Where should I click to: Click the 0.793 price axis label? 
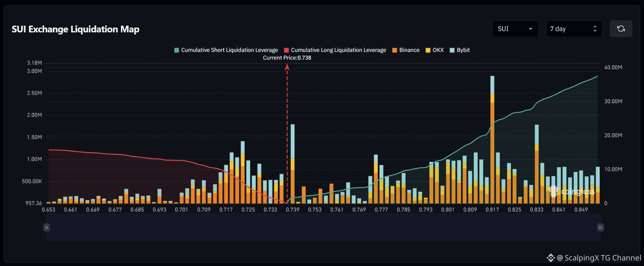tap(426, 210)
